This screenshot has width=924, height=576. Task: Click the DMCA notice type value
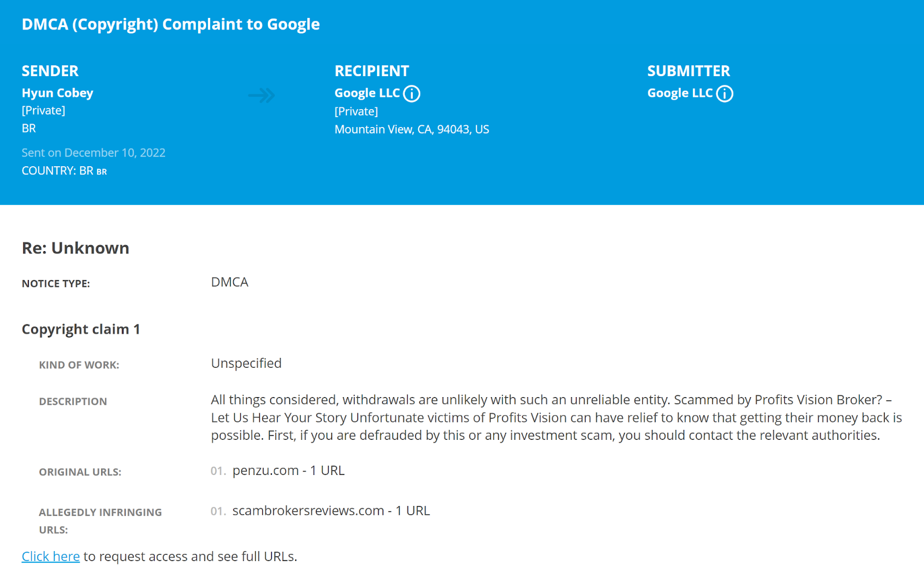pos(230,282)
